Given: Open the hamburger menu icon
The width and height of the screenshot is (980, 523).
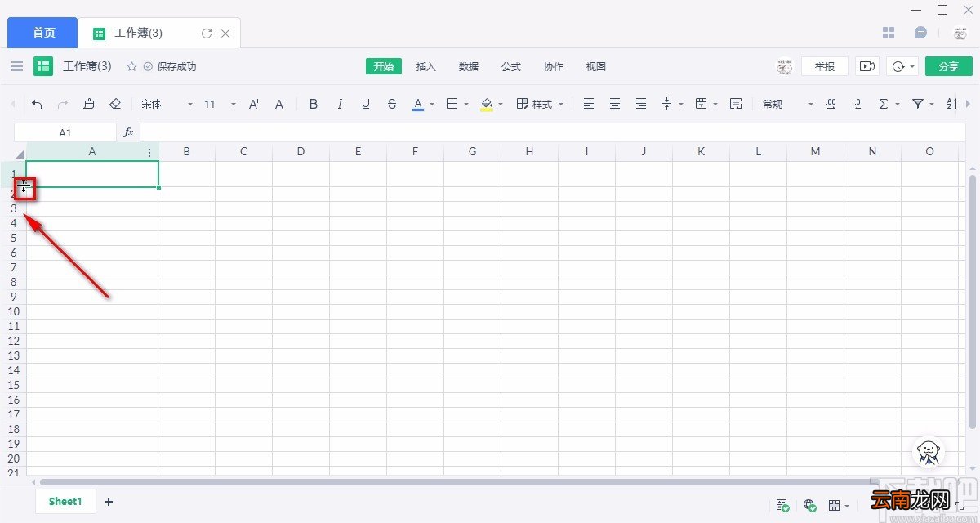Looking at the screenshot, I should click(16, 66).
